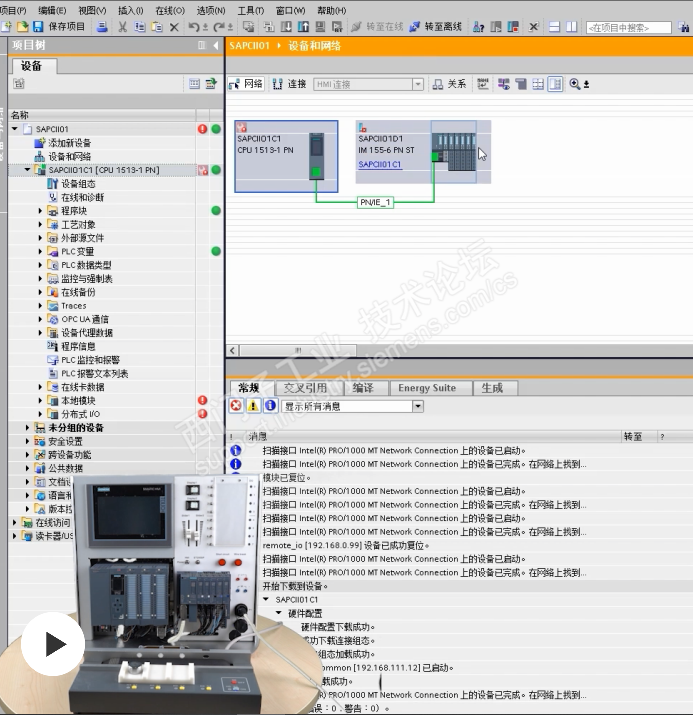Click the copy icon in toolbar
Viewport: 693px width, 715px height.
pos(140,27)
